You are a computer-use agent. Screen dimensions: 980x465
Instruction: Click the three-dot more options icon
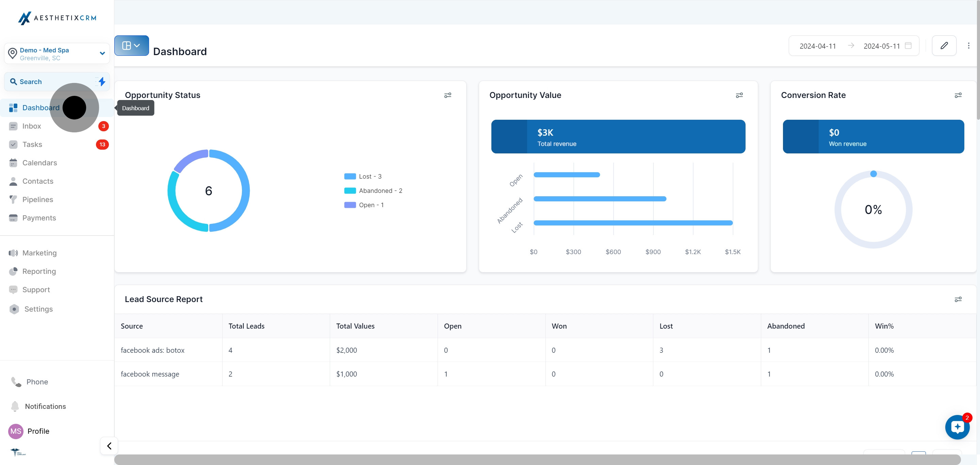click(968, 46)
